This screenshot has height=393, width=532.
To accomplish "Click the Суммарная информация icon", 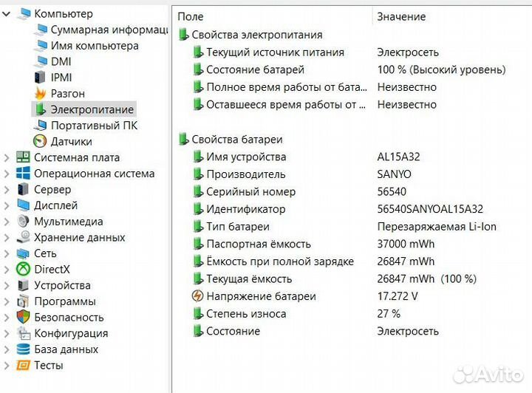I will pos(41,30).
